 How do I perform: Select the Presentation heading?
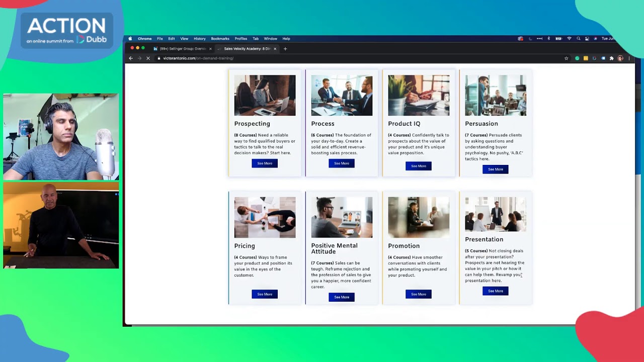coord(484,239)
